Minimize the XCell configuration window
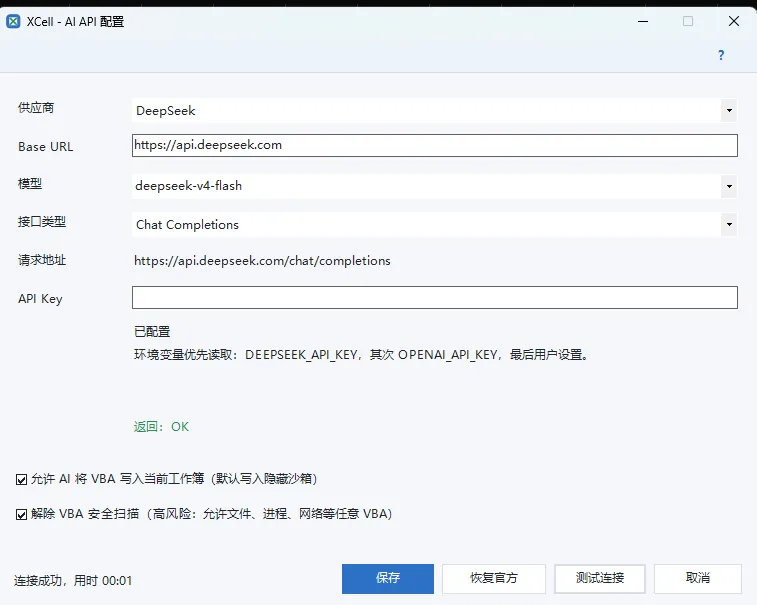The image size is (757, 605). (x=643, y=22)
